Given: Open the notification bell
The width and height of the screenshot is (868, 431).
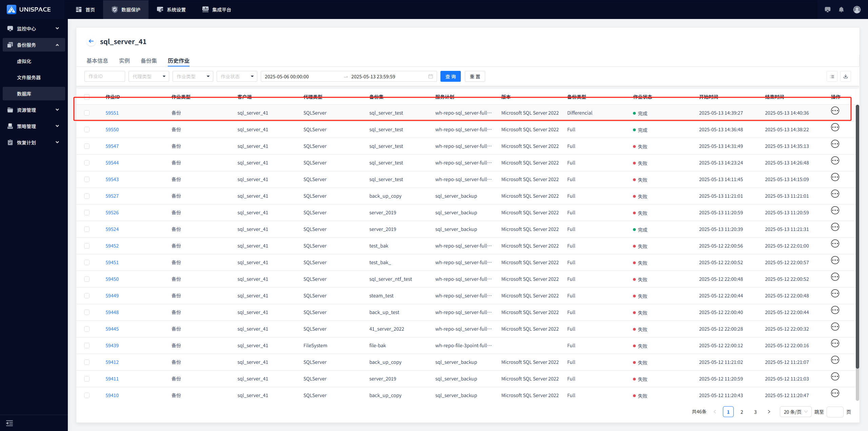Looking at the screenshot, I should point(841,9).
